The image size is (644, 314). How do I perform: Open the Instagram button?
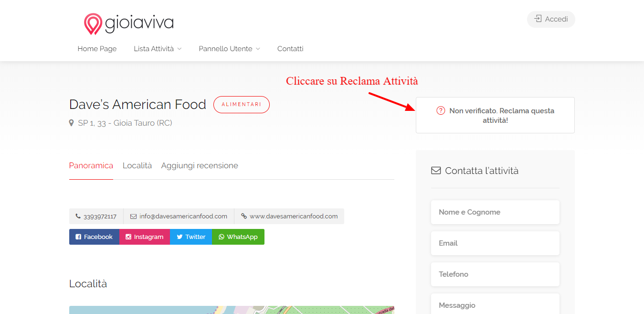pos(145,237)
